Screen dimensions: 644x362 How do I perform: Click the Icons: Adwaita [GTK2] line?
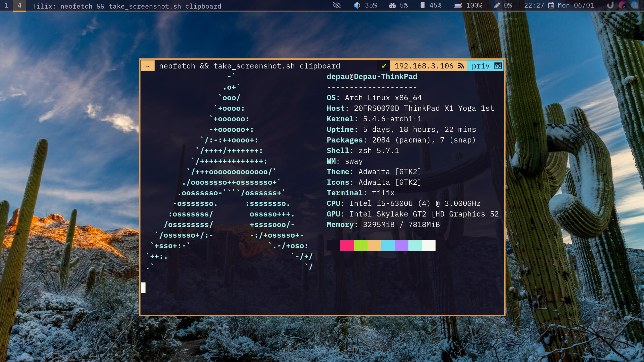click(x=374, y=182)
